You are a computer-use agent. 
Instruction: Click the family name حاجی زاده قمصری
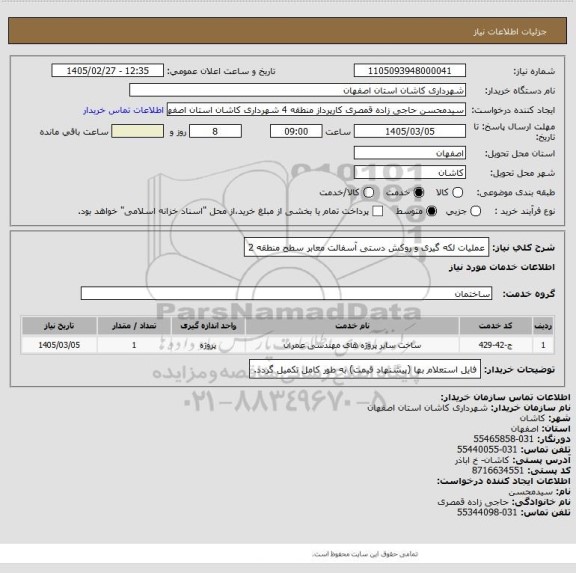(473, 502)
